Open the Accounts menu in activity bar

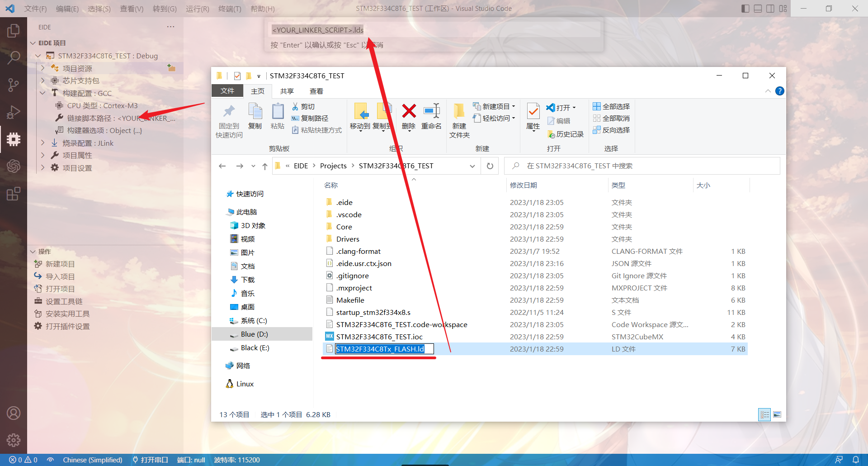(14, 413)
